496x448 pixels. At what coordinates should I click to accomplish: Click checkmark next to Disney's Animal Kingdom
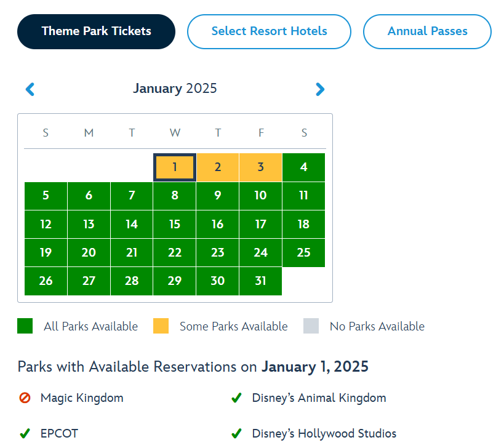point(236,398)
